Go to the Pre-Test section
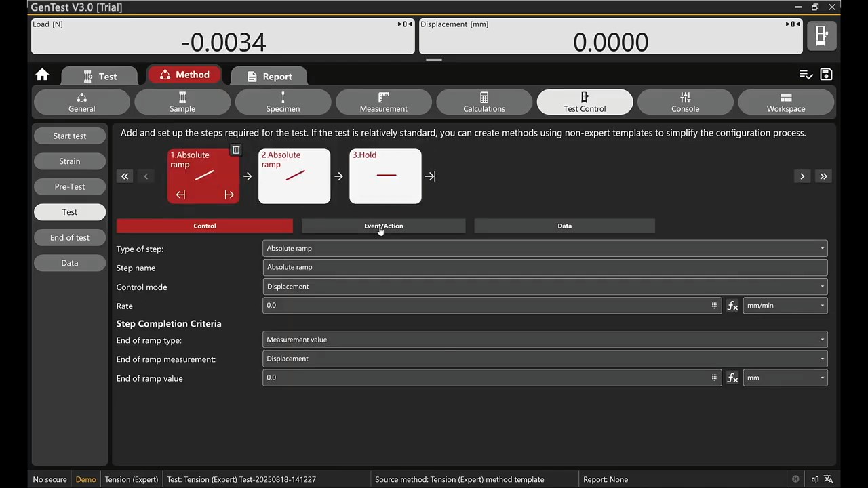This screenshot has height=488, width=868. point(70,187)
